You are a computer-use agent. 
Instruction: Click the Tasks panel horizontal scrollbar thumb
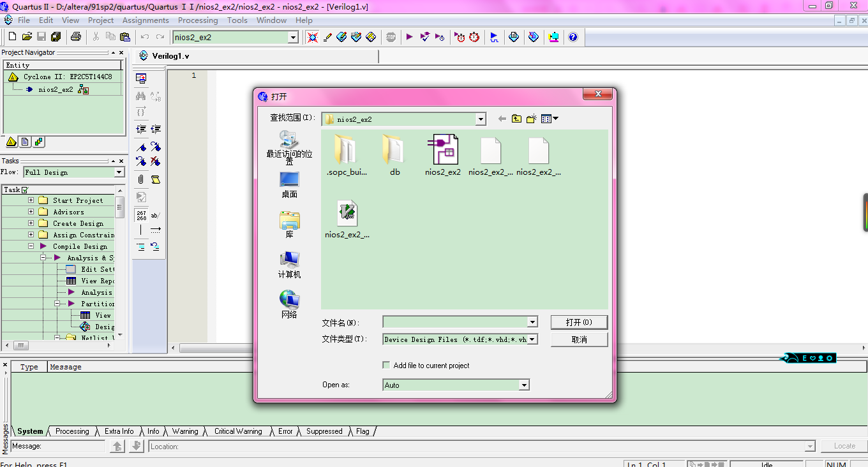(21, 345)
